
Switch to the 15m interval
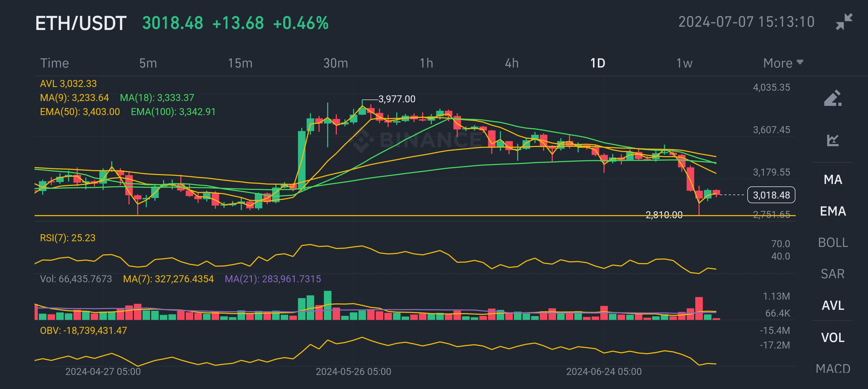pos(240,63)
